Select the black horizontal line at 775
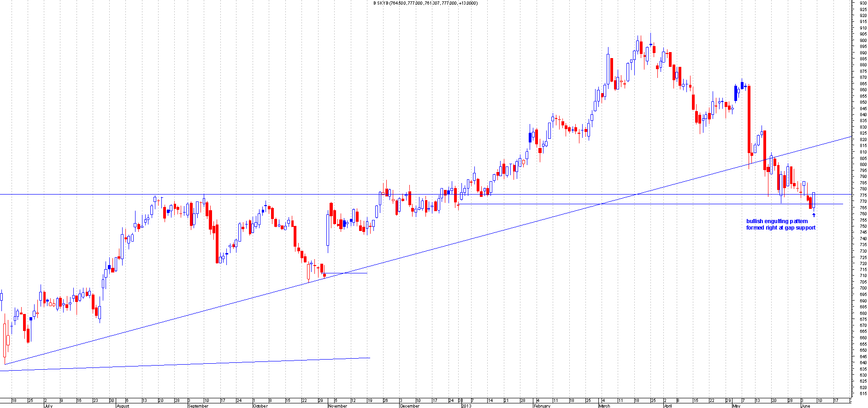This screenshot has width=868, height=408. 277,195
